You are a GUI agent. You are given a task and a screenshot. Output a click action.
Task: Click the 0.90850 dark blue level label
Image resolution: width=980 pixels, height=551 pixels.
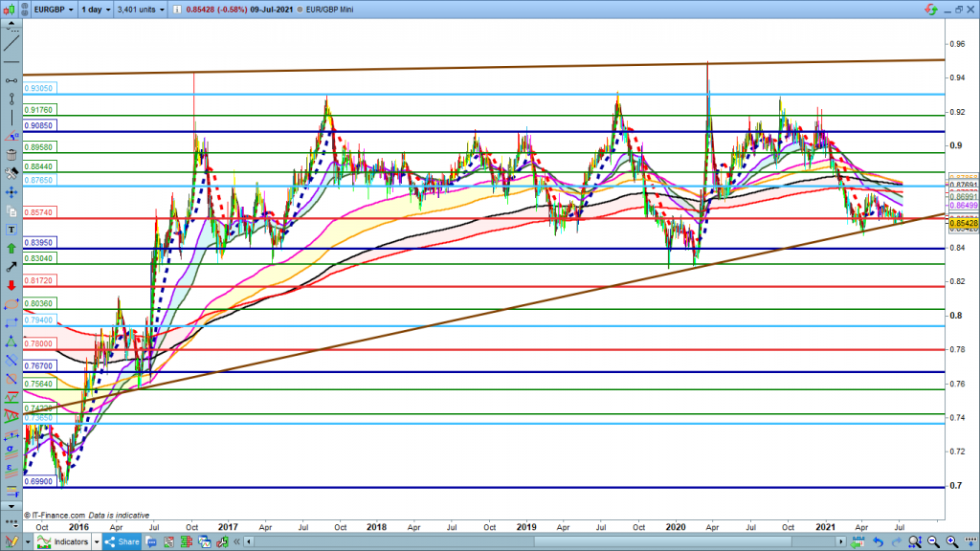tap(41, 124)
